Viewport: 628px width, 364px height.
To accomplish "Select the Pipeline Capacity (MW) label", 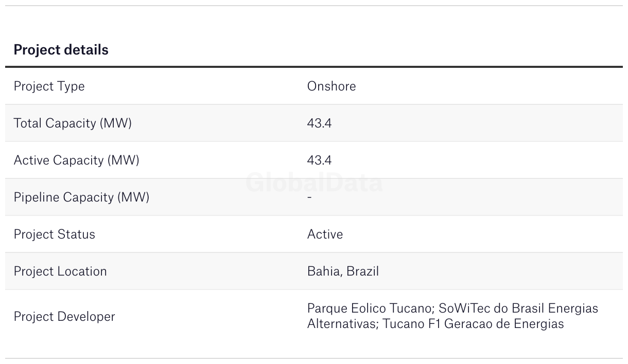I will tap(81, 197).
